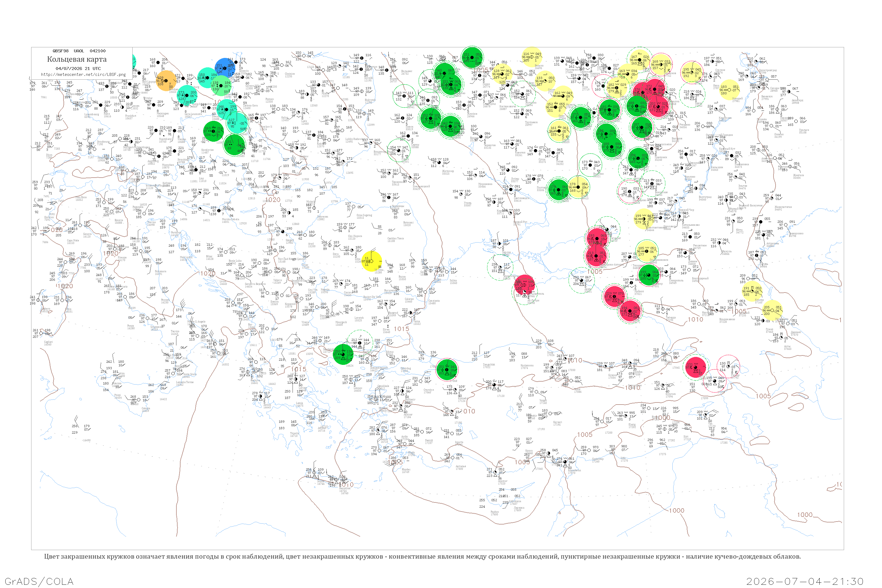Screen dimensions: 882x588
Task: Click the 'Pian Rosa' station label
Action: [81, 198]
